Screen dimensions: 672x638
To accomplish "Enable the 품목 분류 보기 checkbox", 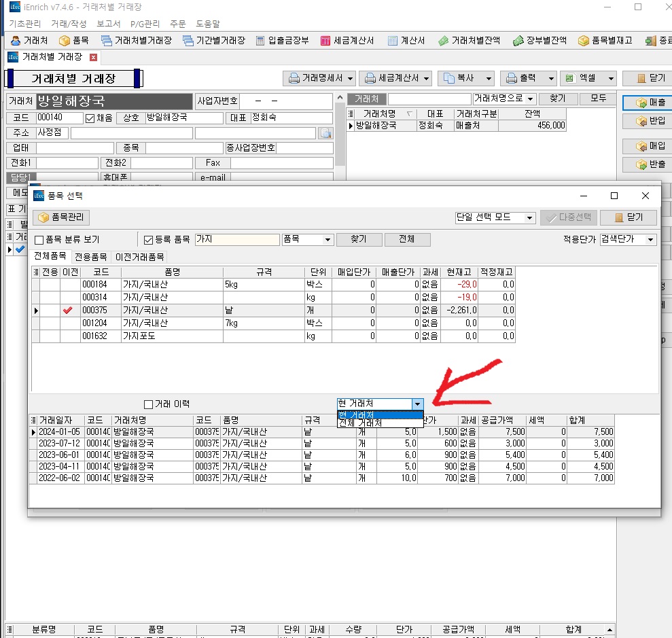I will 39,240.
